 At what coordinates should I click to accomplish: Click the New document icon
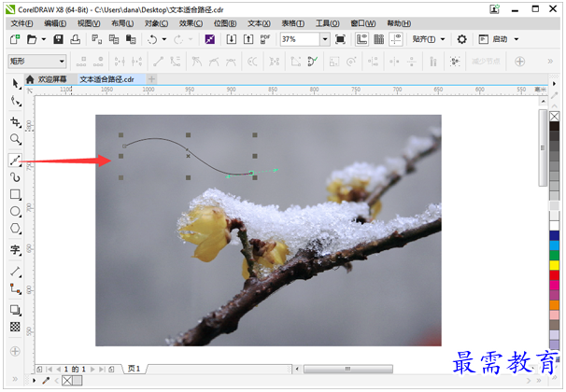pyautogui.click(x=15, y=39)
